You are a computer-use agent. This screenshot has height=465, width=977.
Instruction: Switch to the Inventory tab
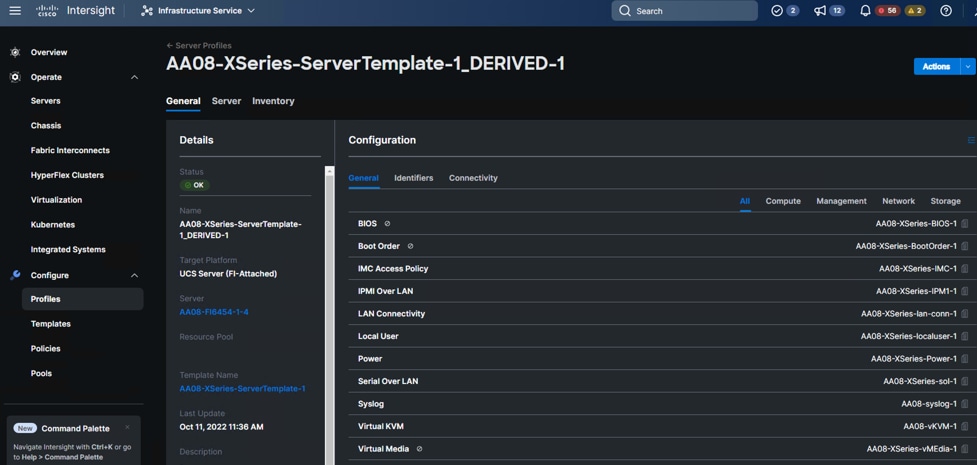(273, 101)
